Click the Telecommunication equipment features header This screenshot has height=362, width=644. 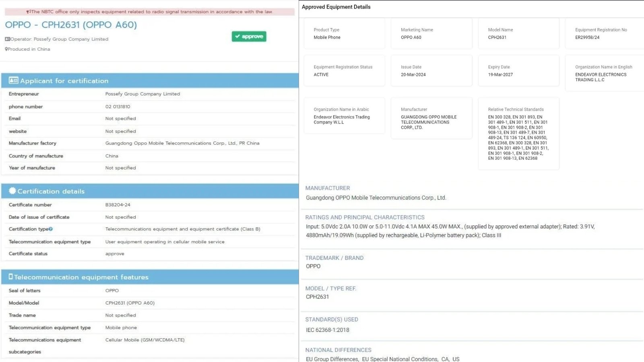150,277
